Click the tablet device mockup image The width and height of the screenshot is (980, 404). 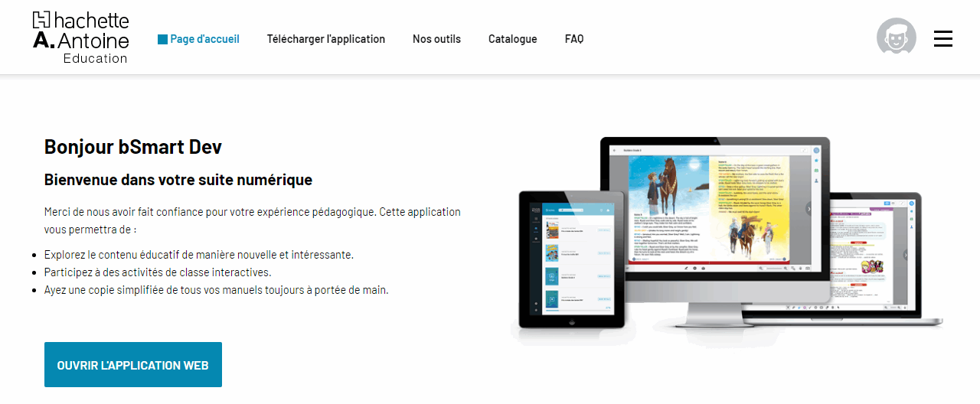click(570, 259)
